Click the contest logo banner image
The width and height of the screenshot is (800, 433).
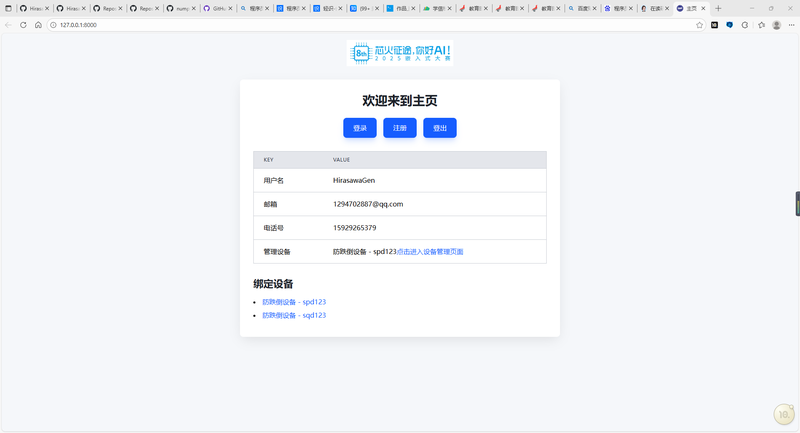point(400,53)
